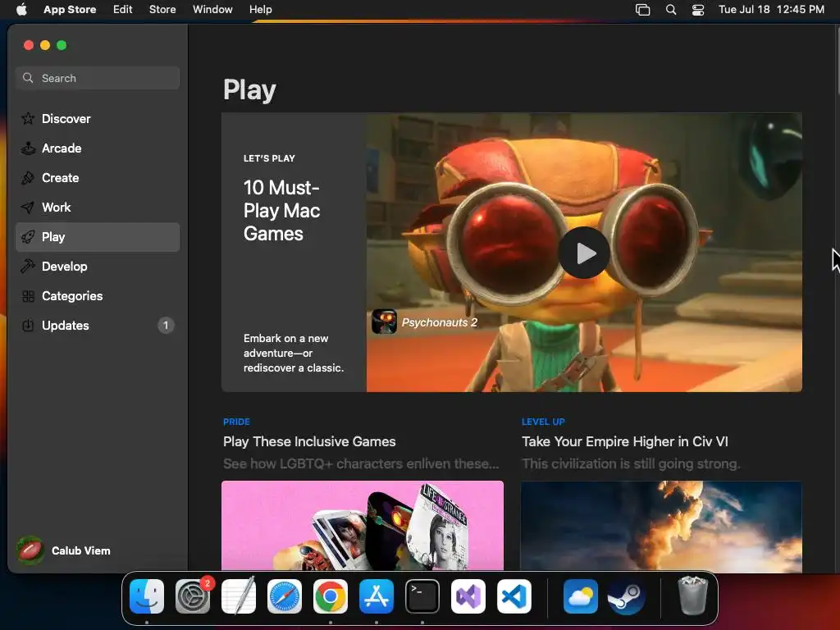Viewport: 840px width, 630px height.
Task: Click the Categories grid icon
Action: (28, 295)
